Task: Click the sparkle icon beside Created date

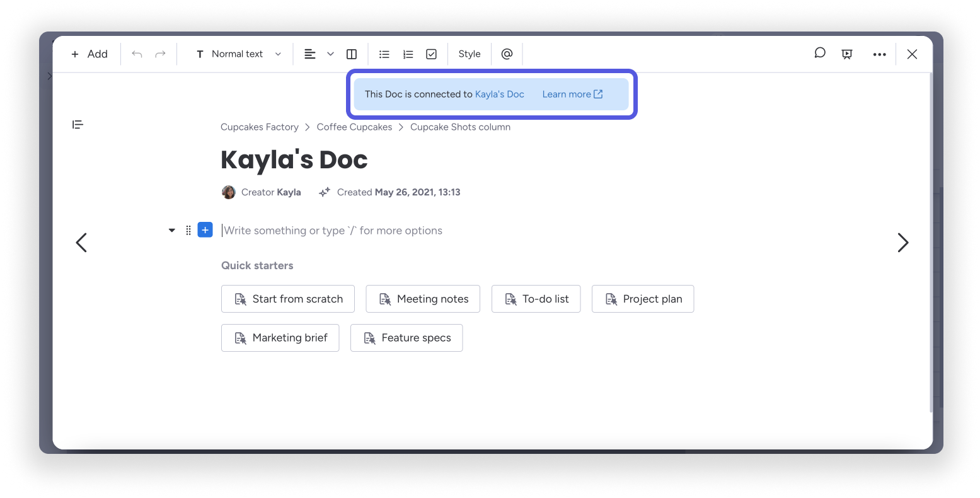Action: 324,192
